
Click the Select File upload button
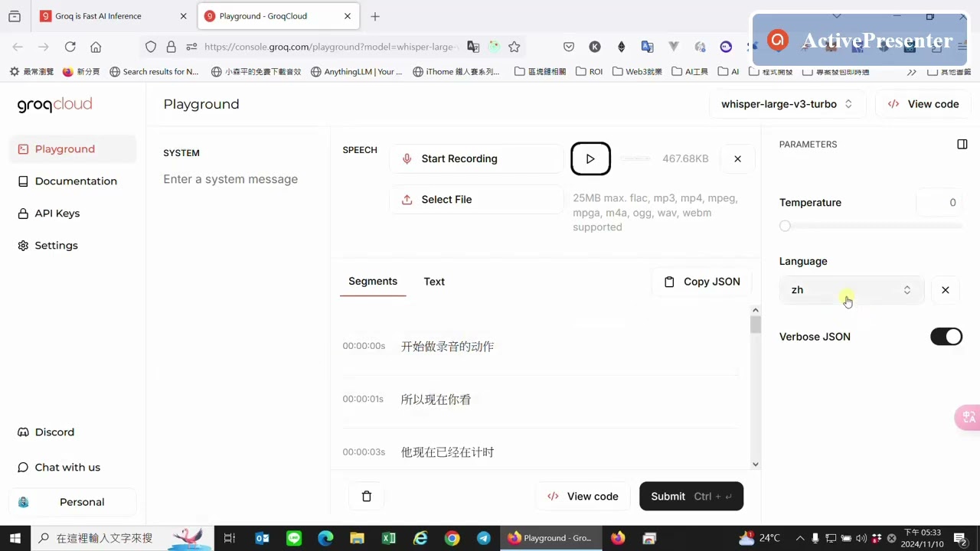[x=476, y=200]
